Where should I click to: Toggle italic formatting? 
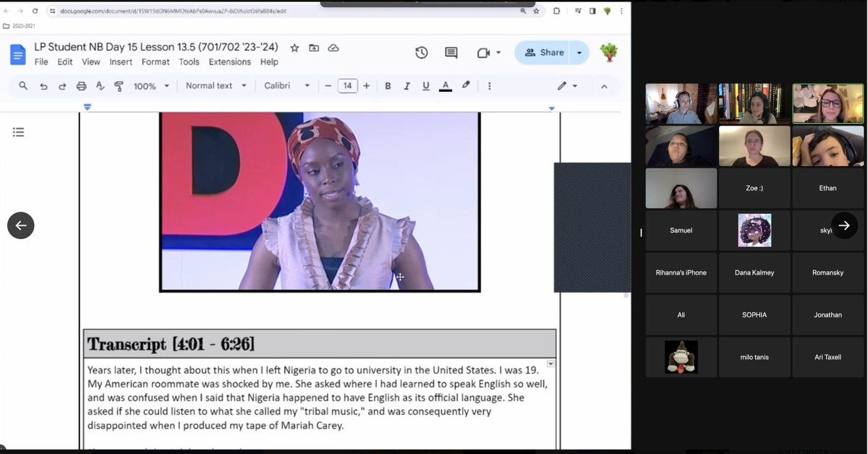pyautogui.click(x=407, y=85)
